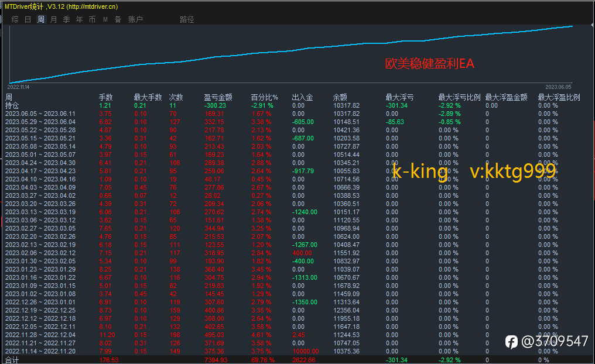Open the 月 monthly statistics tab
This screenshot has width=595, height=364.
point(53,19)
